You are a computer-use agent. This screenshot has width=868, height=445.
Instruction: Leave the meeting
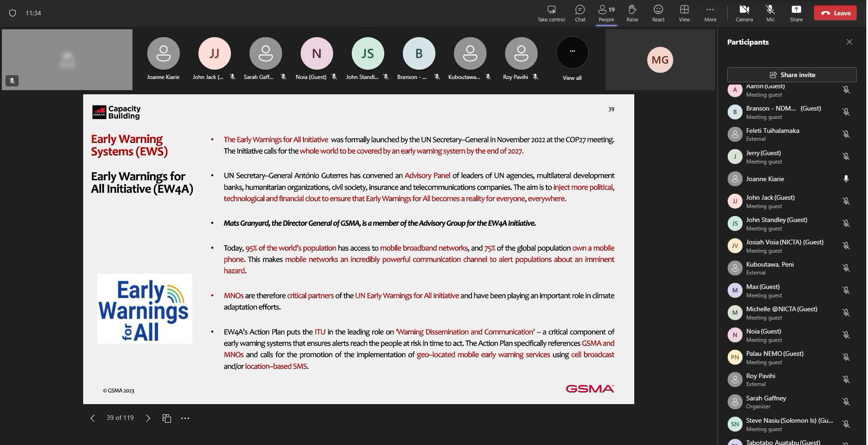pyautogui.click(x=835, y=13)
